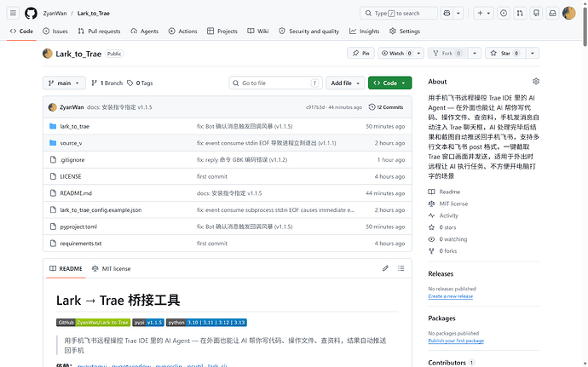Open requirements.txt file
The image size is (588, 367).
[81, 244]
